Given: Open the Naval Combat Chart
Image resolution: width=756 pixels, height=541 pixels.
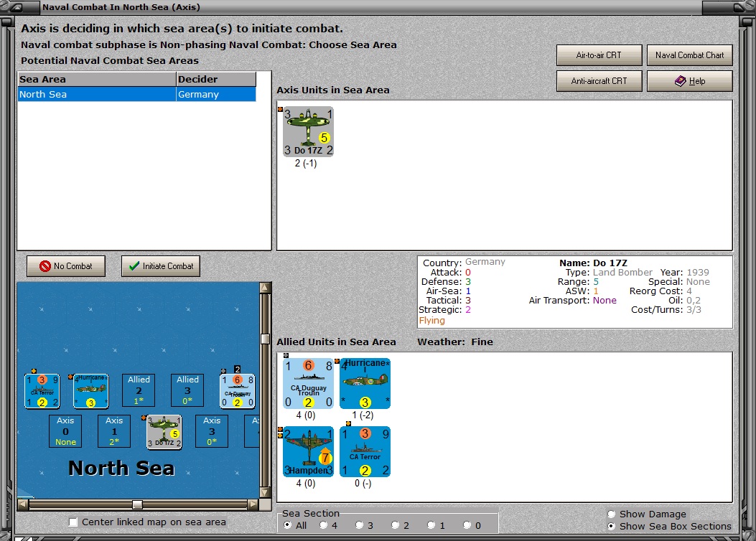Looking at the screenshot, I should coord(690,55).
